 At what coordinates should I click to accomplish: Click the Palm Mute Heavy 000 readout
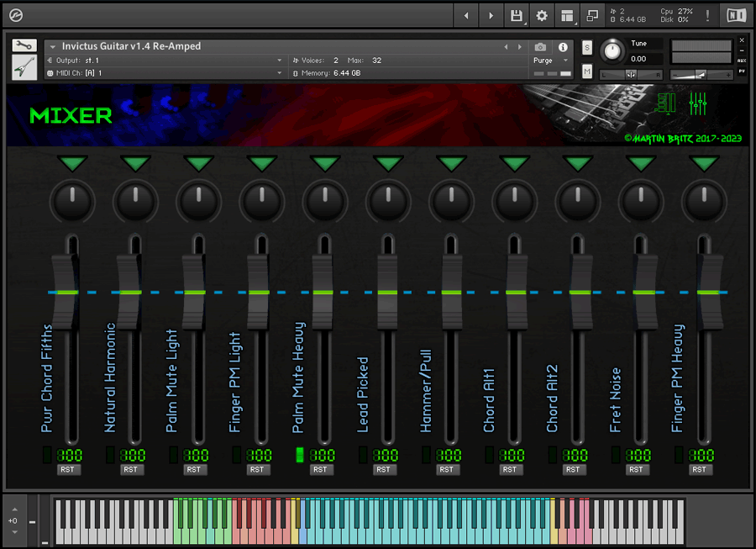pos(322,455)
